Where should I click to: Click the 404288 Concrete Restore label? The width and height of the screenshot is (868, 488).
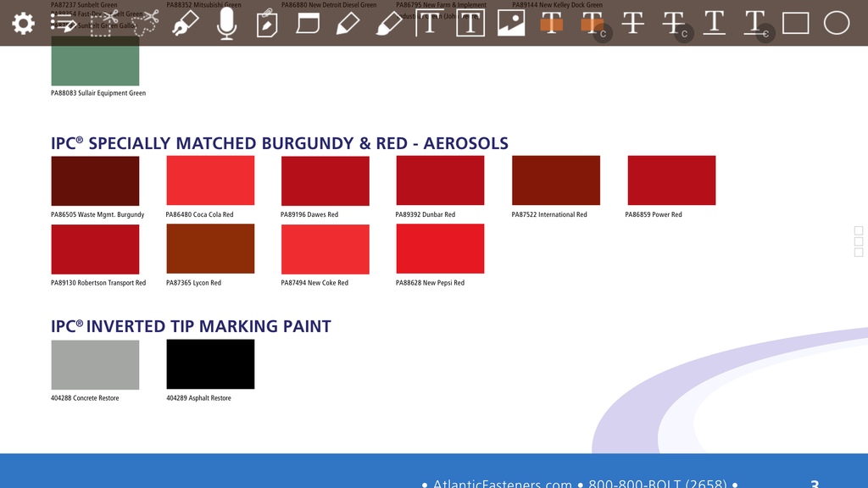[x=85, y=398]
